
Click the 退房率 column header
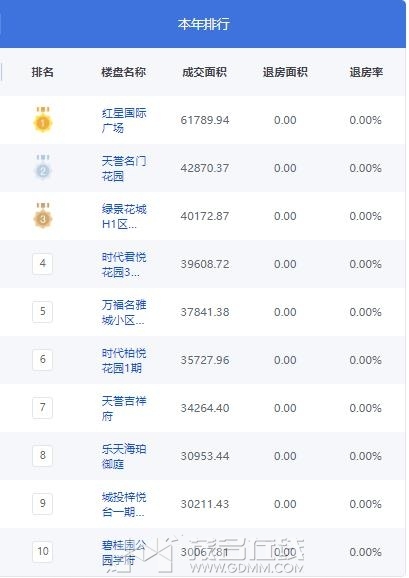pos(366,72)
